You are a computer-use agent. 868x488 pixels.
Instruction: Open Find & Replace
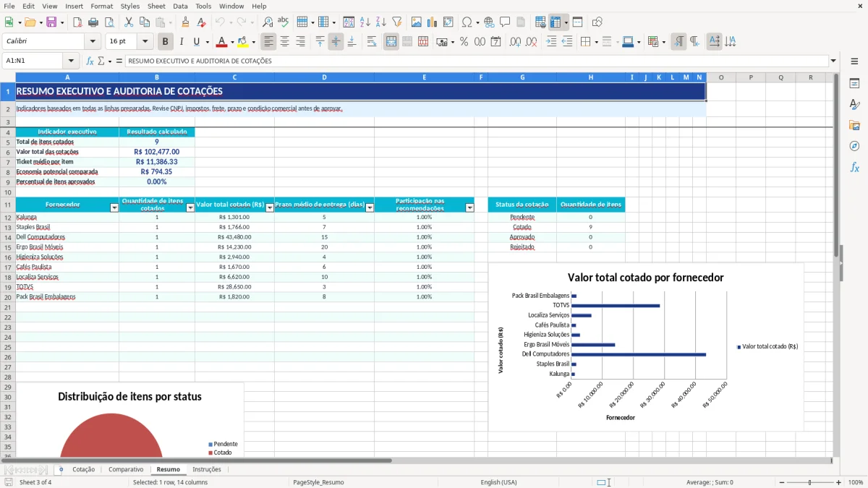pos(268,22)
